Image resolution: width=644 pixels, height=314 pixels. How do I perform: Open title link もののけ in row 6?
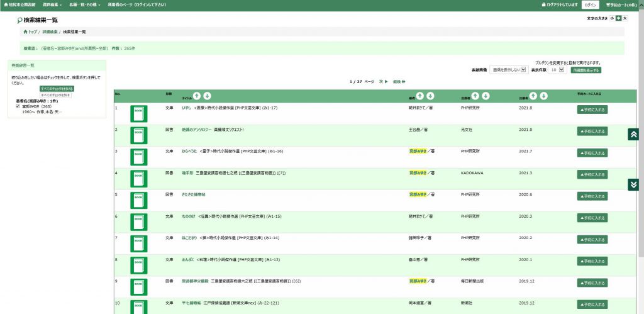(x=188, y=216)
